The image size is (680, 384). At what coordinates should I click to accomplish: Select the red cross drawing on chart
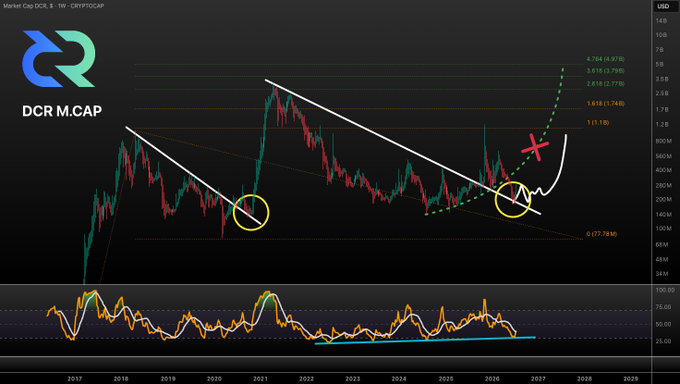point(536,147)
